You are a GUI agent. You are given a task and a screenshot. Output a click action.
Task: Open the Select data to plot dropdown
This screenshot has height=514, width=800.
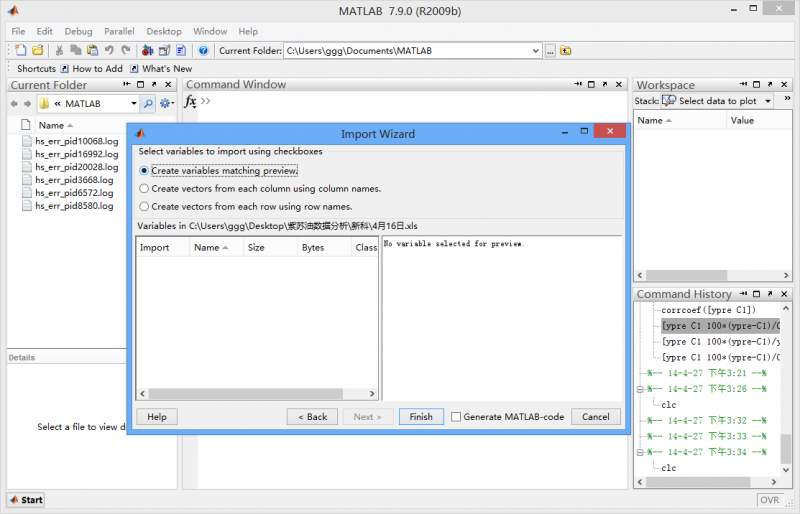click(767, 101)
